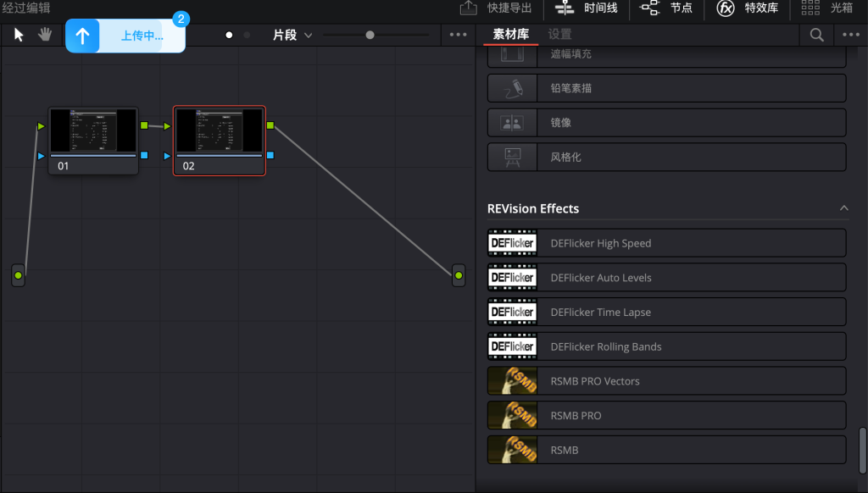Click the node zoom slider handle
The height and width of the screenshot is (493, 868).
[x=370, y=36]
